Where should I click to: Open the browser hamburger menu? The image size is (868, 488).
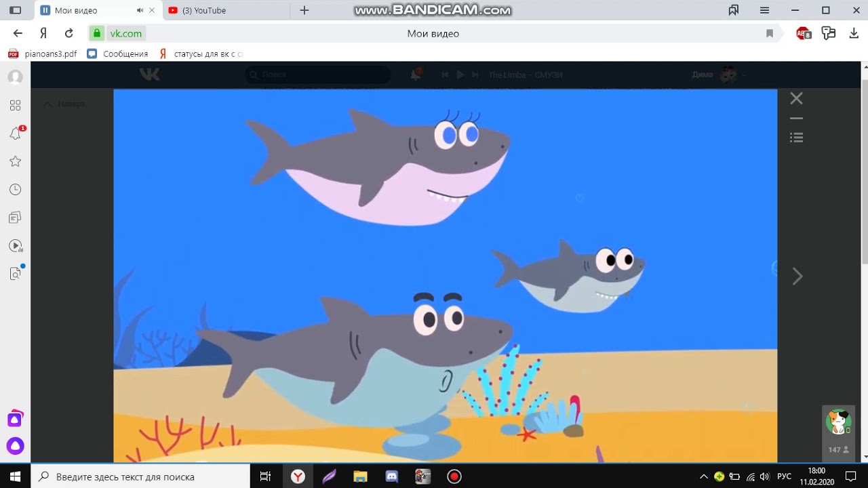[x=764, y=10]
